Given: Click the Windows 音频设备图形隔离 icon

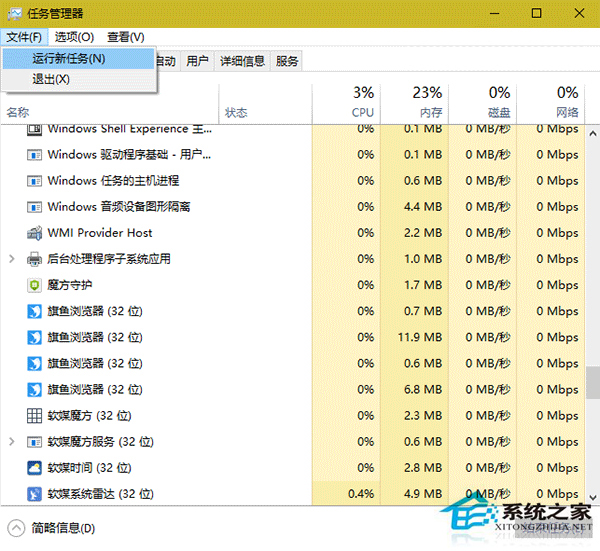Looking at the screenshot, I should 34,207.
